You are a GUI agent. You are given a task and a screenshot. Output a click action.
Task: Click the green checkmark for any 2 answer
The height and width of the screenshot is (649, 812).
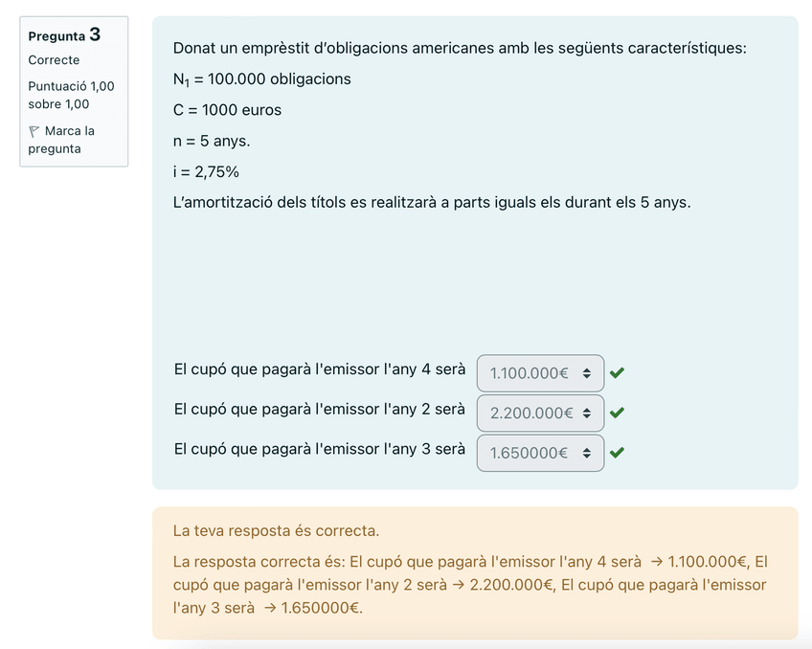click(x=617, y=413)
